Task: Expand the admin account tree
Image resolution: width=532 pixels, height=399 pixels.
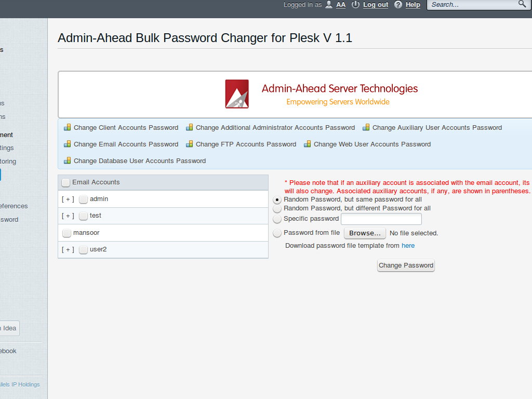Action: click(68, 199)
